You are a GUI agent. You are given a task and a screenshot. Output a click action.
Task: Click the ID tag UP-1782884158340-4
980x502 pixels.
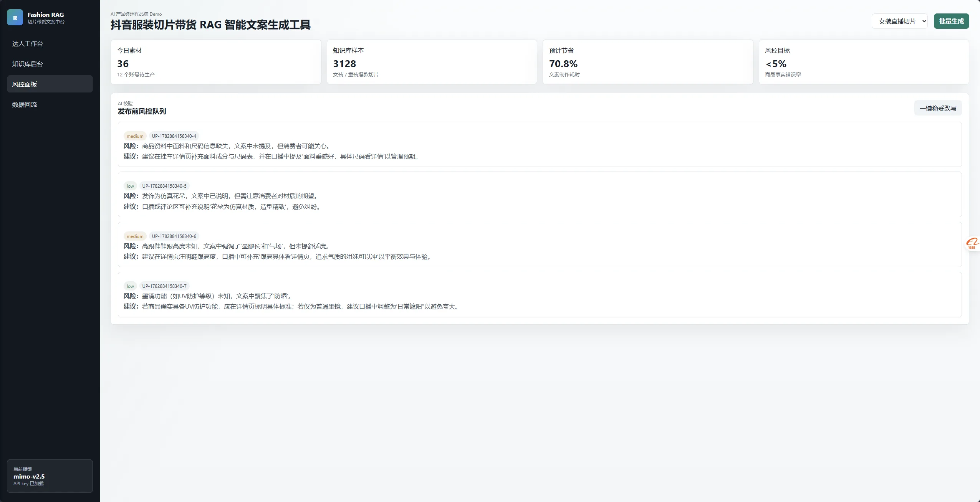[174, 136]
